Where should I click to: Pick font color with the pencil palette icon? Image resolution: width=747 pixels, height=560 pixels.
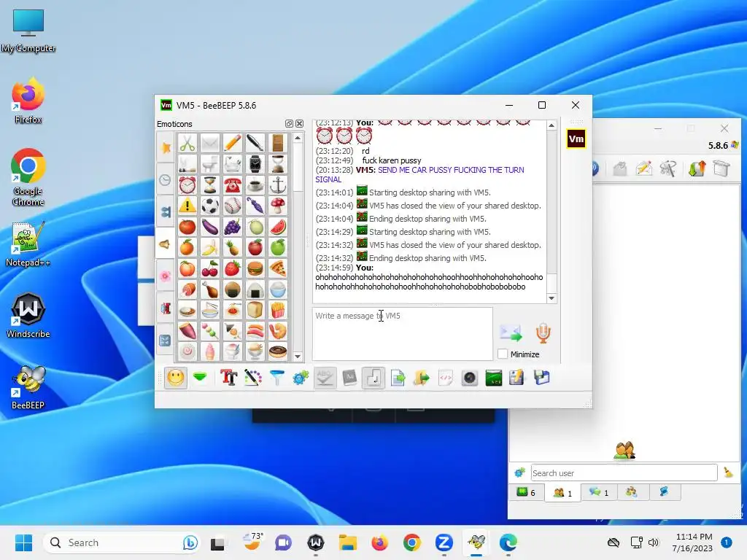click(x=253, y=378)
